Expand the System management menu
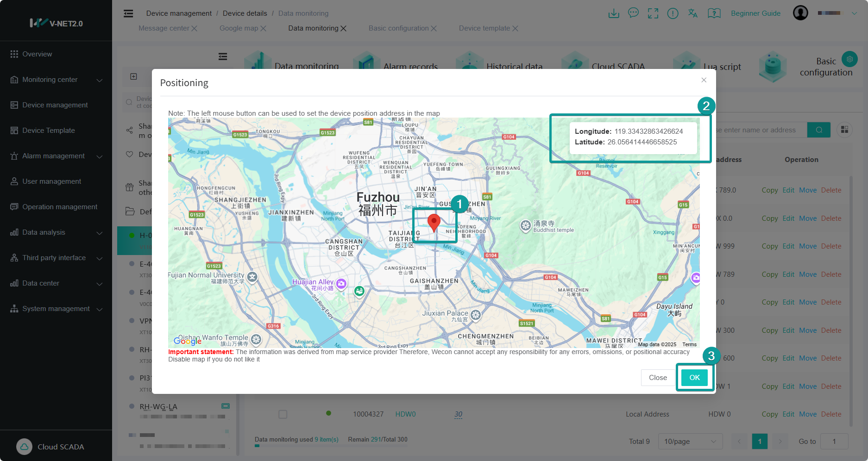This screenshot has width=868, height=461. tap(56, 309)
